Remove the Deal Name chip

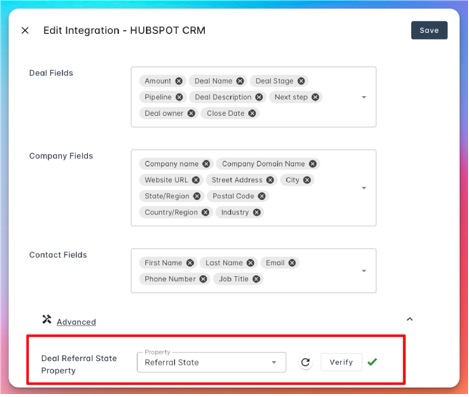(240, 81)
